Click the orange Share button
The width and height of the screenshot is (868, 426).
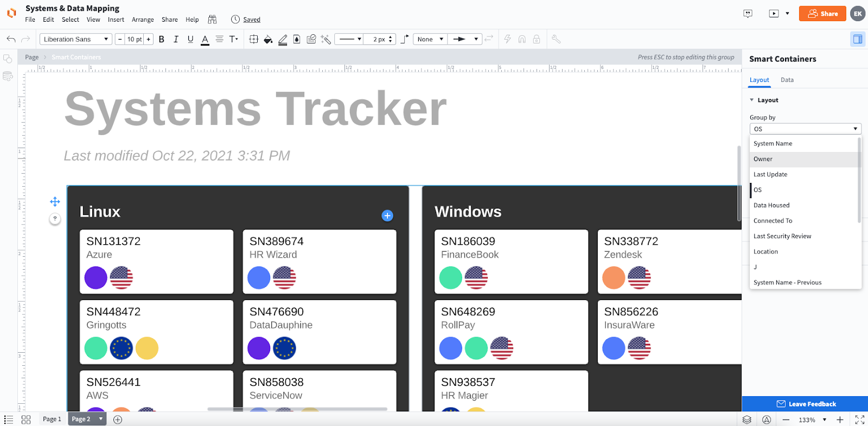click(822, 14)
